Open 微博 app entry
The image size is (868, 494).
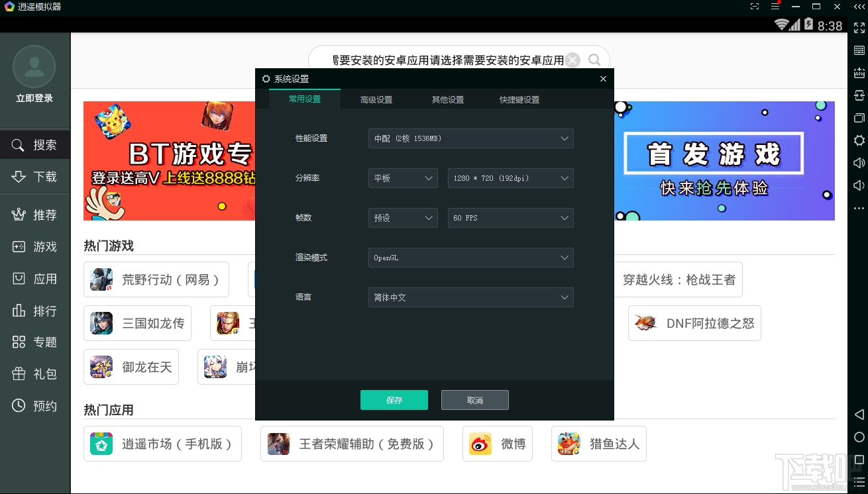click(498, 444)
